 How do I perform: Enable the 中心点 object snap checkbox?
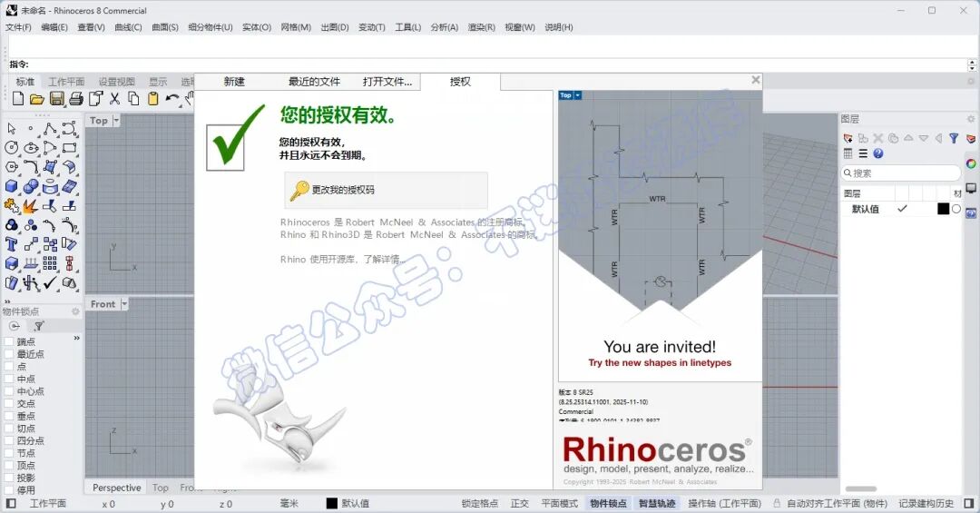coord(9,391)
